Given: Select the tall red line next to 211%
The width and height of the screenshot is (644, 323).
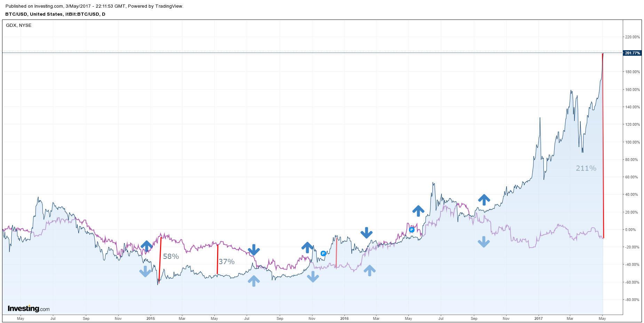Looking at the screenshot, I should [603, 146].
